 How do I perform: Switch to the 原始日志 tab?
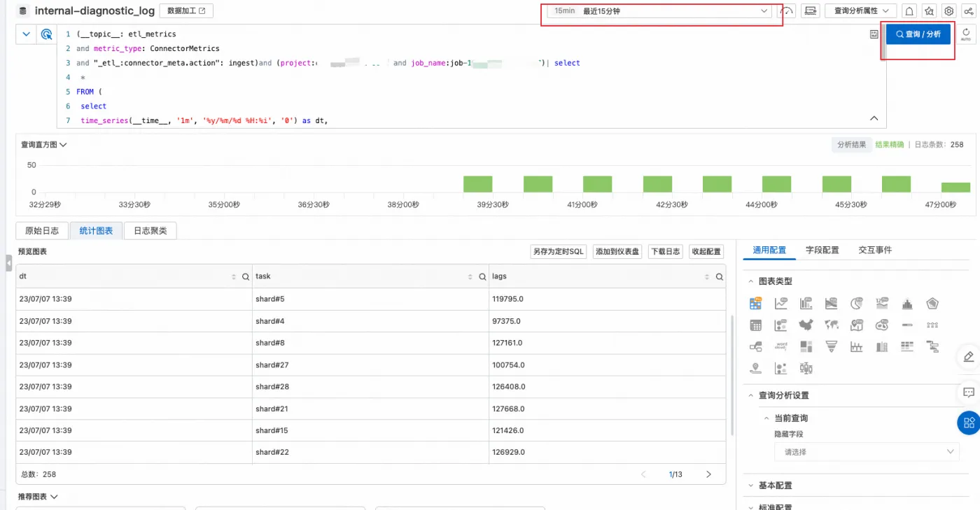click(x=42, y=231)
